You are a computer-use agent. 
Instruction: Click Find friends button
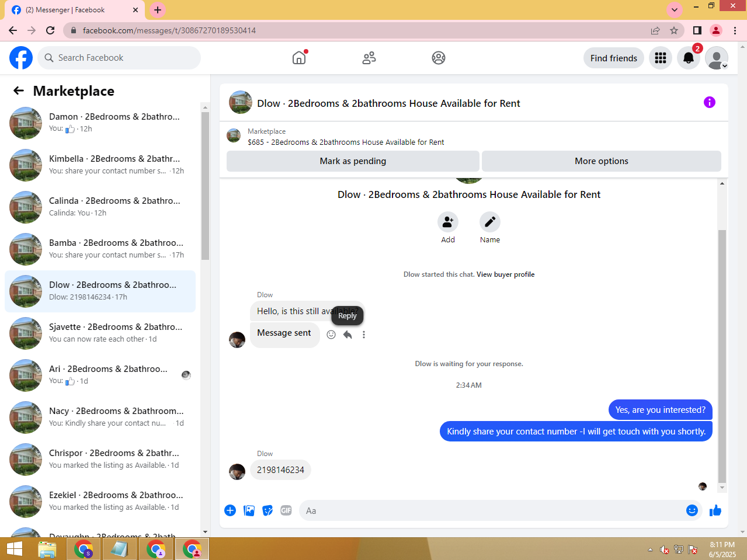[x=614, y=58]
